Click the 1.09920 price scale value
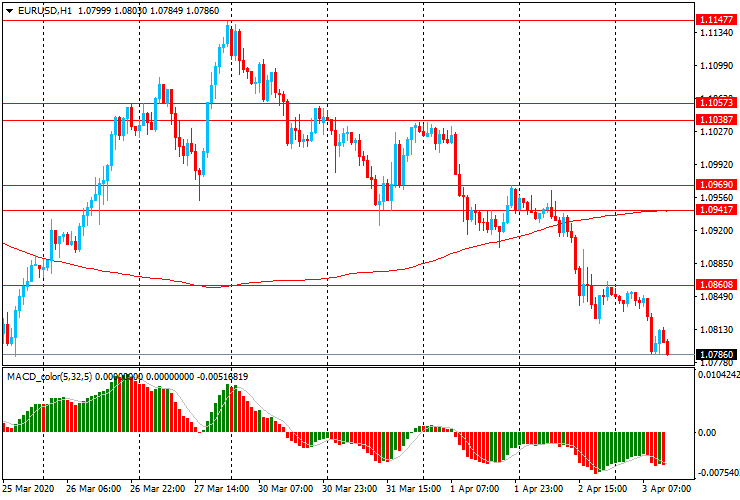The width and height of the screenshot is (740, 500). (x=716, y=165)
